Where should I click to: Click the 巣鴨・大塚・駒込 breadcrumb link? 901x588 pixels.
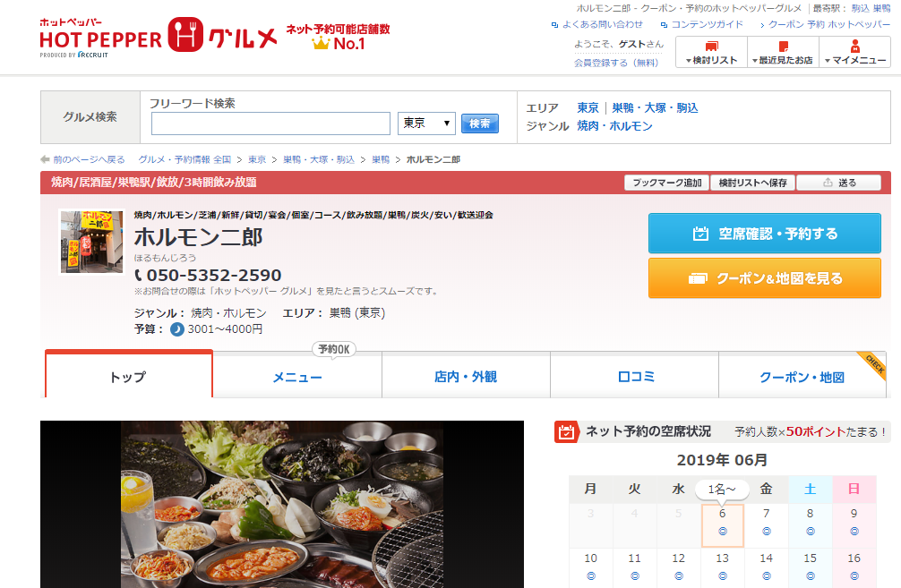pos(319,159)
